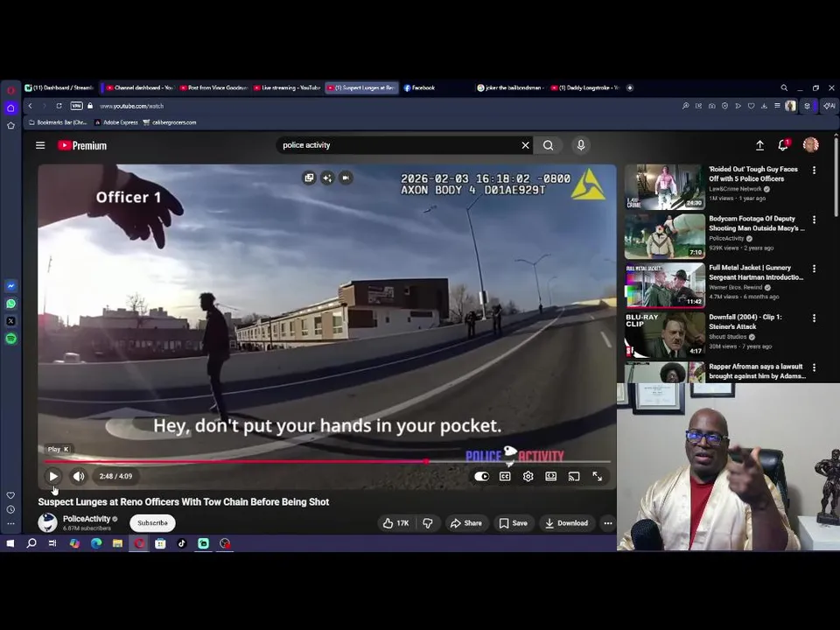This screenshot has height=630, width=840.
Task: Open Opera sidebar Spotify icon
Action: click(x=10, y=339)
